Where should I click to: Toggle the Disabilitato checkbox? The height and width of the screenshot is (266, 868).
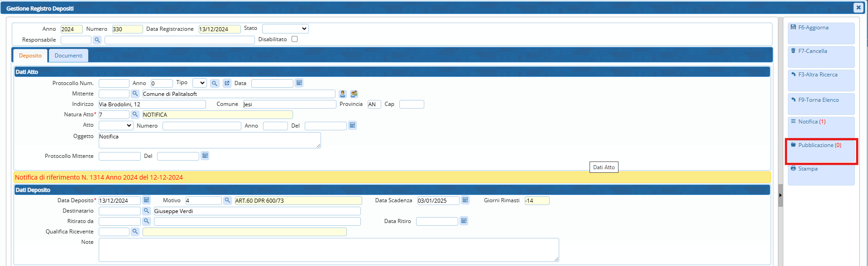(294, 39)
